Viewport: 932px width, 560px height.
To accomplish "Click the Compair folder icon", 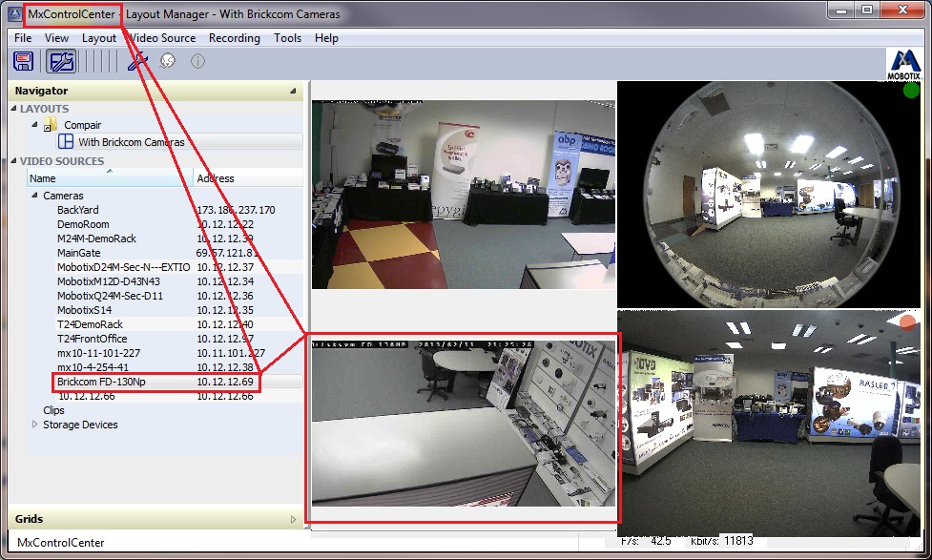I will click(x=51, y=125).
